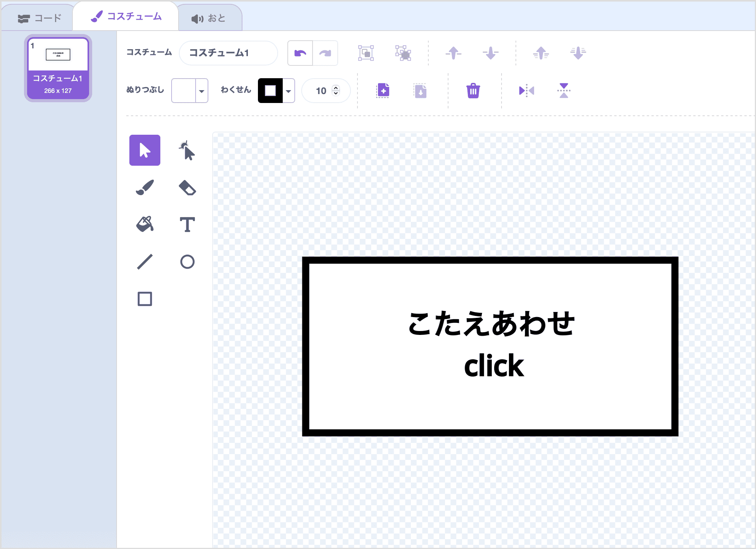
Task: Flip the costume horizontally
Action: (526, 90)
